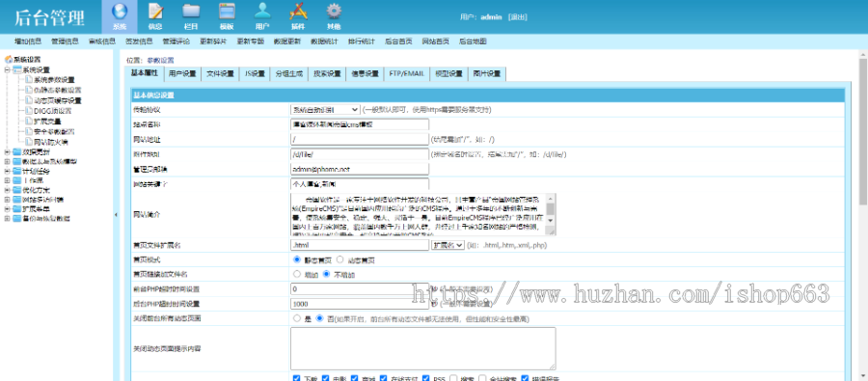This screenshot has height=381, width=868.
Task: Toggle the RSS checkbox
Action: pyautogui.click(x=425, y=379)
